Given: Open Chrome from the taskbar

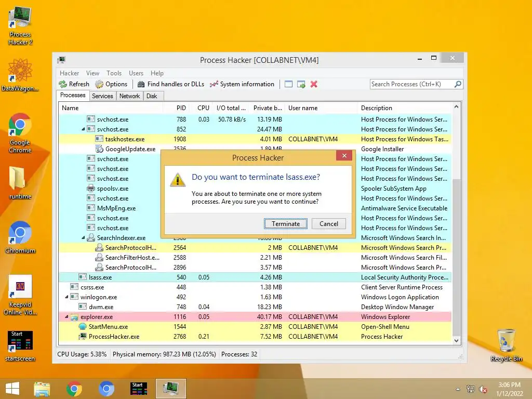Looking at the screenshot, I should [x=74, y=389].
